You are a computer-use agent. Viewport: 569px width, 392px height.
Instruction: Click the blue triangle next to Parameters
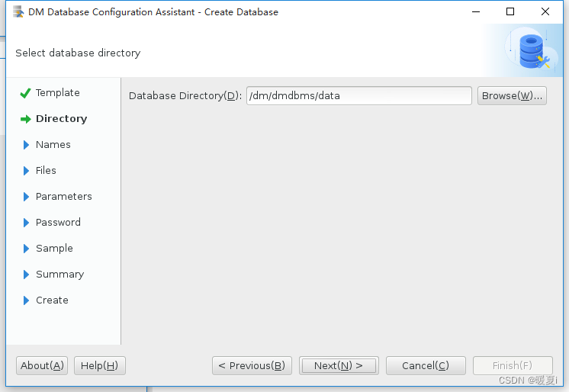coord(26,197)
